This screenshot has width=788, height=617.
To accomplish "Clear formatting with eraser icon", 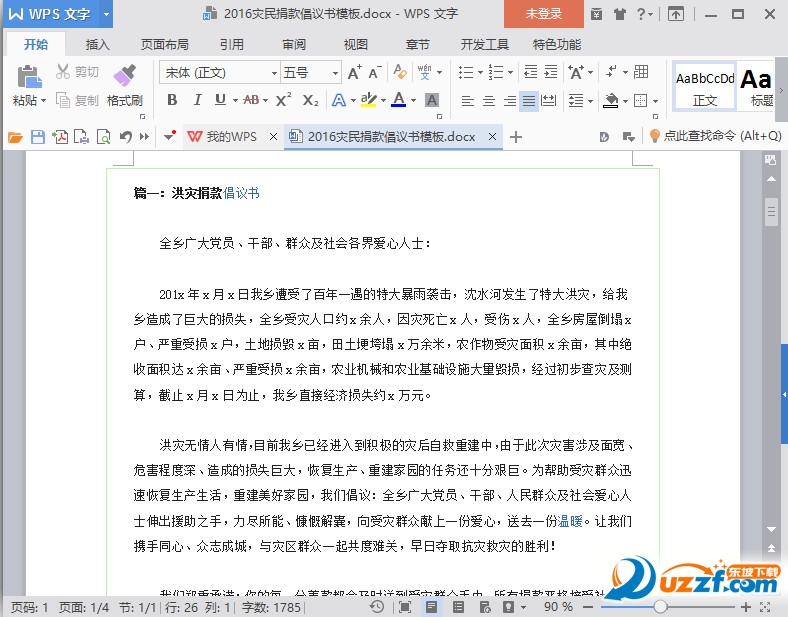I will click(x=400, y=72).
